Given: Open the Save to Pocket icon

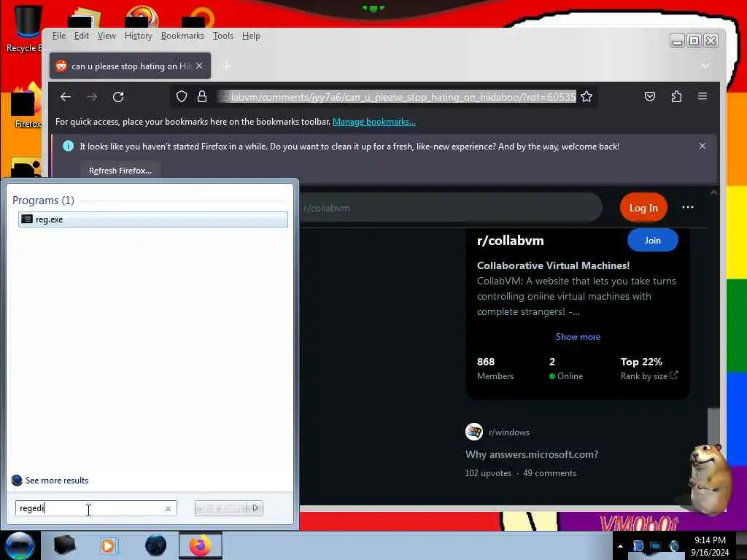Looking at the screenshot, I should (x=650, y=97).
